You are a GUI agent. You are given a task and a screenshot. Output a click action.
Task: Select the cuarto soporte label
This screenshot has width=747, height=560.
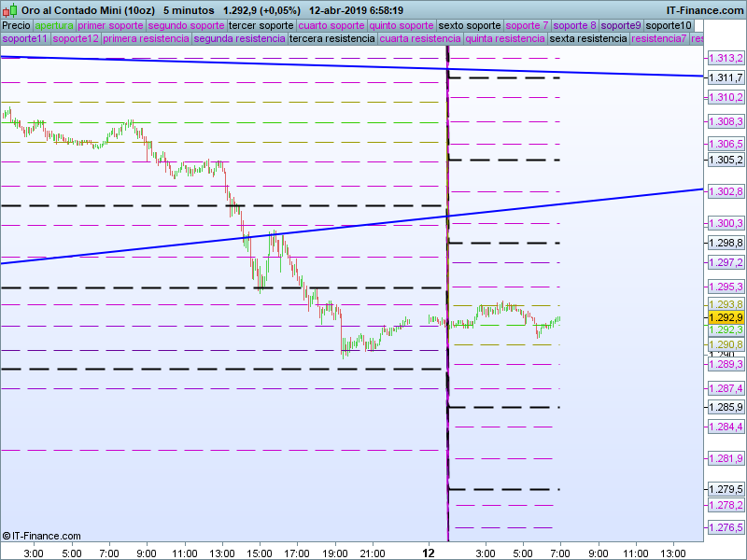pyautogui.click(x=331, y=26)
